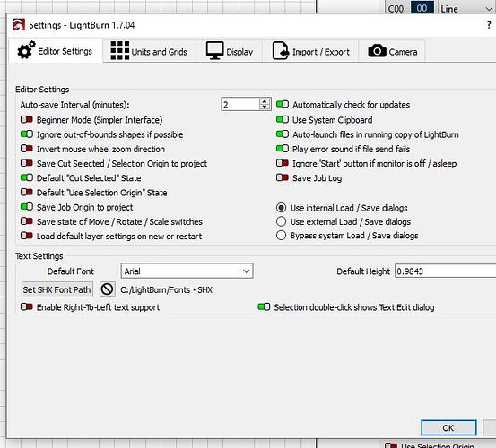Click the clear SHX font path icon
The height and width of the screenshot is (448, 496).
(107, 289)
